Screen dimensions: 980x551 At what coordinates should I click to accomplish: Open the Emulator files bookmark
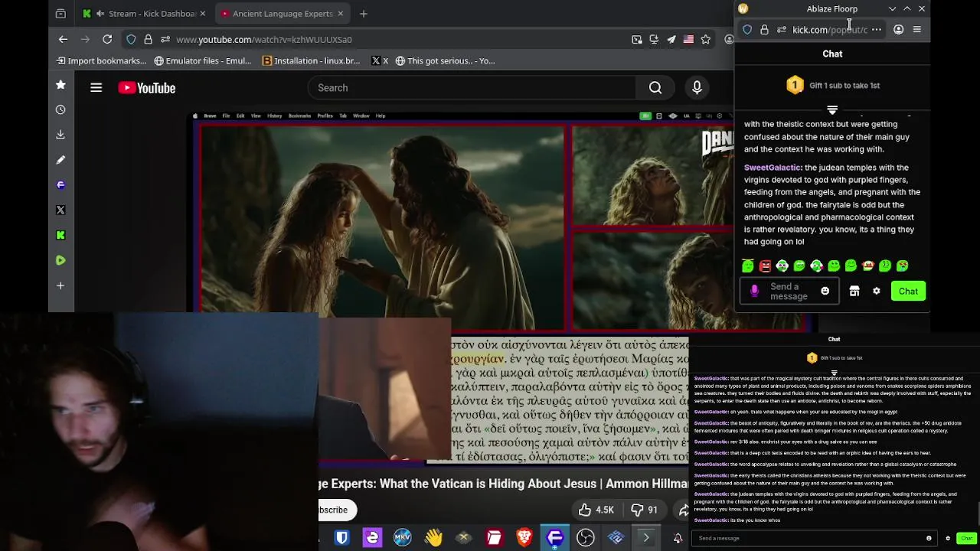pos(203,60)
